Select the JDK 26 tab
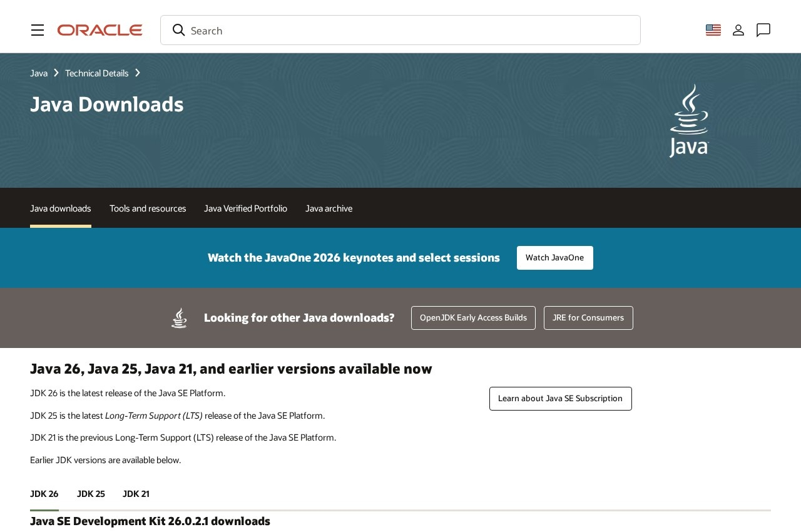This screenshot has width=801, height=532. tap(44, 494)
